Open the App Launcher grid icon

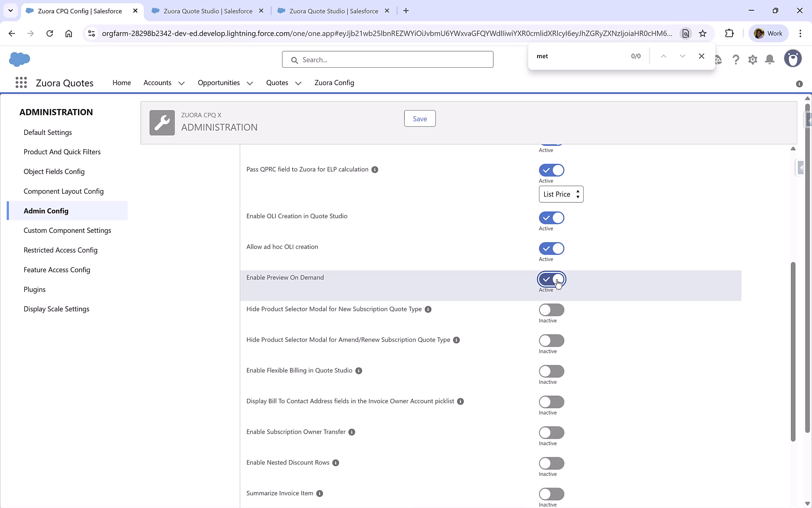[21, 82]
